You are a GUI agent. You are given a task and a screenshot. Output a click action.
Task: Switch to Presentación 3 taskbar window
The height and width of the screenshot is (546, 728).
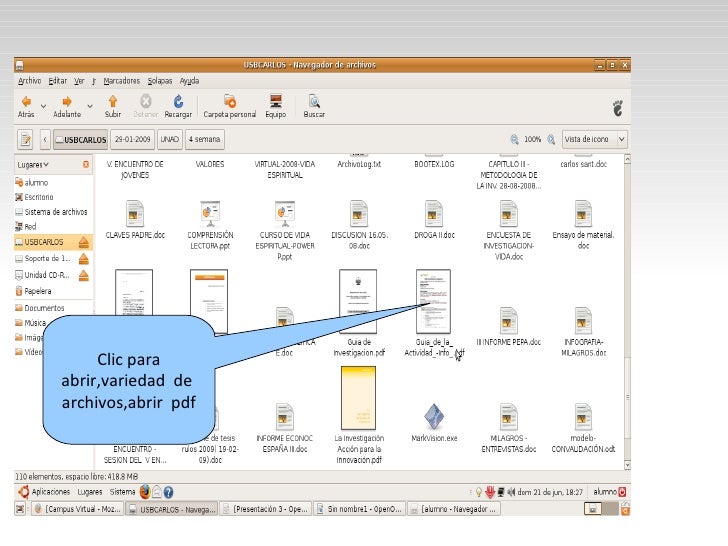point(265,509)
